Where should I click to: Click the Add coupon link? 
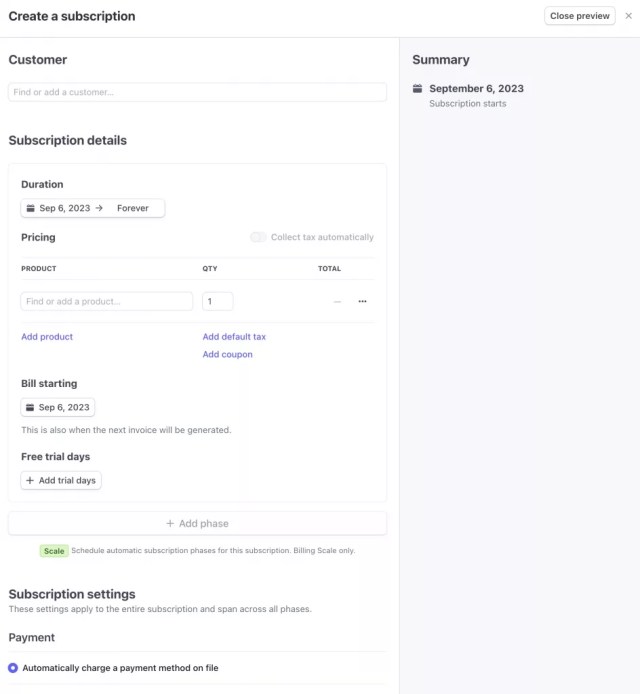click(x=227, y=355)
